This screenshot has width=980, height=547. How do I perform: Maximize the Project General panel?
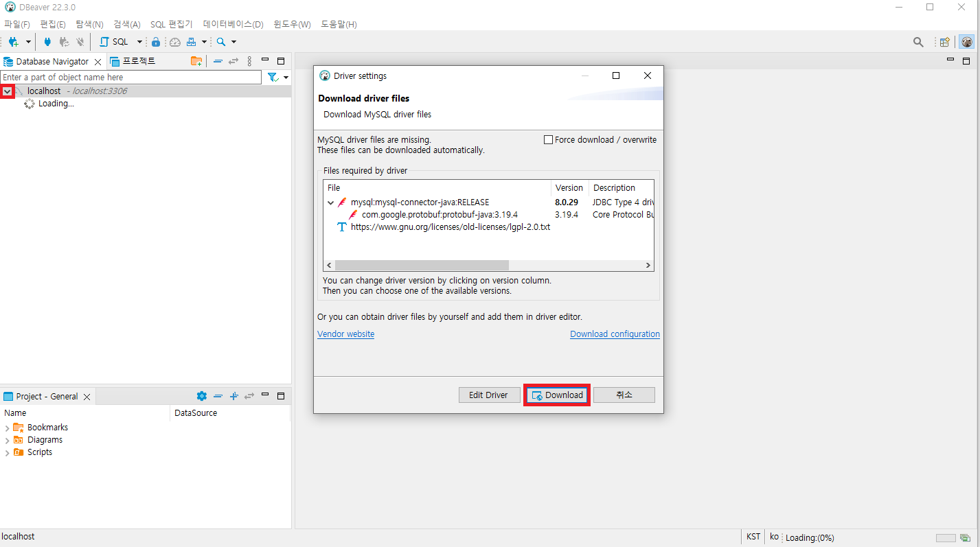[x=280, y=396]
